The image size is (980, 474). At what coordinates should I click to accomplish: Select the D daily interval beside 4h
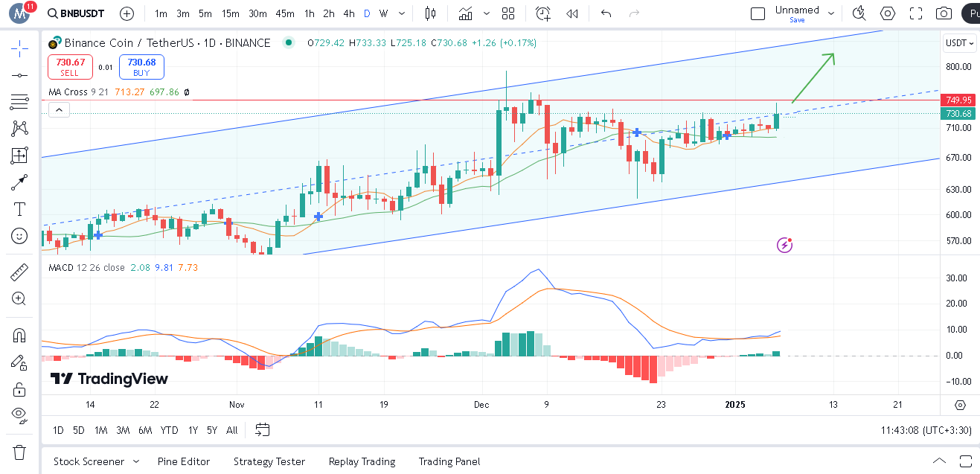367,13
